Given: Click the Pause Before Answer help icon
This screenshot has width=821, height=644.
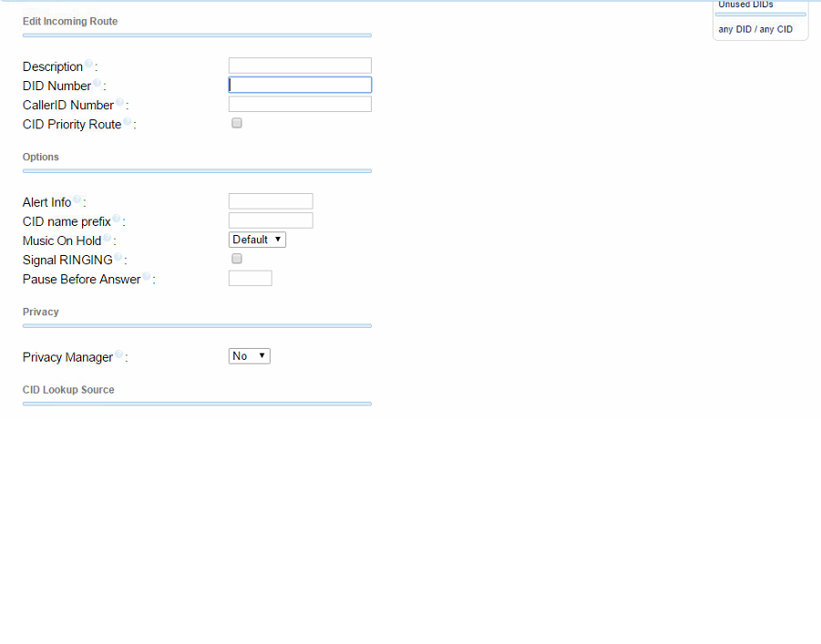Looking at the screenshot, I should pos(146,277).
